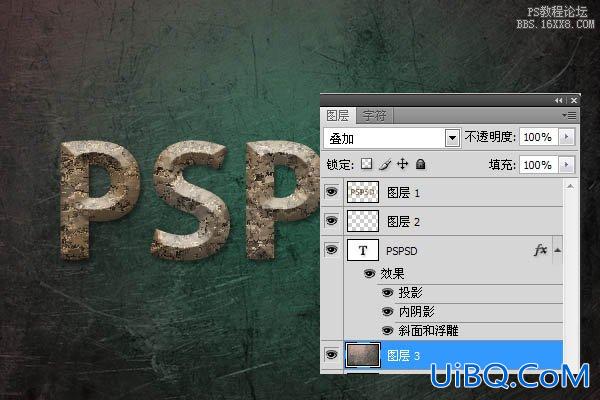The width and height of the screenshot is (600, 400).
Task: Click the 内阴影 effect entry
Action: [416, 312]
